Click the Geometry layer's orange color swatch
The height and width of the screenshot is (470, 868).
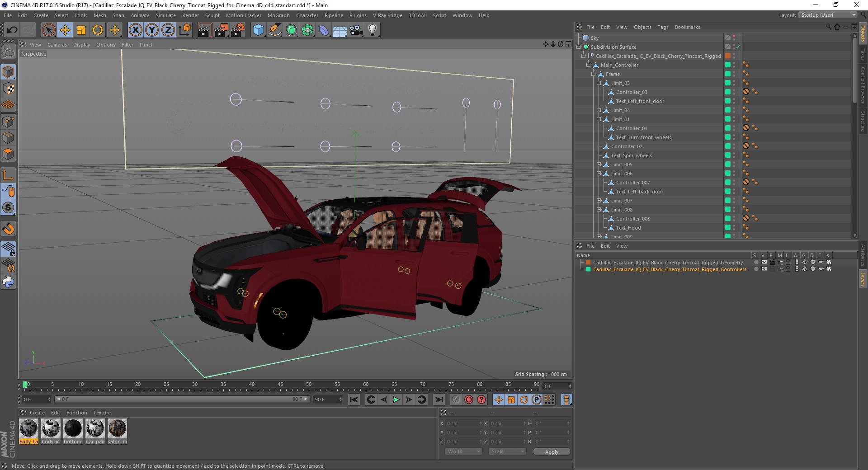(588, 262)
